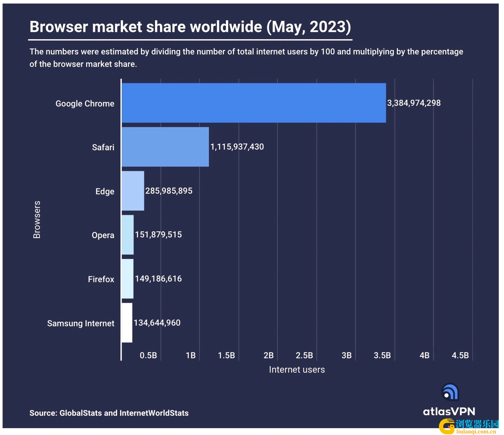Click the chart title 'Browser market share worldwide'
Image resolution: width=504 pixels, height=435 pixels.
190,27
